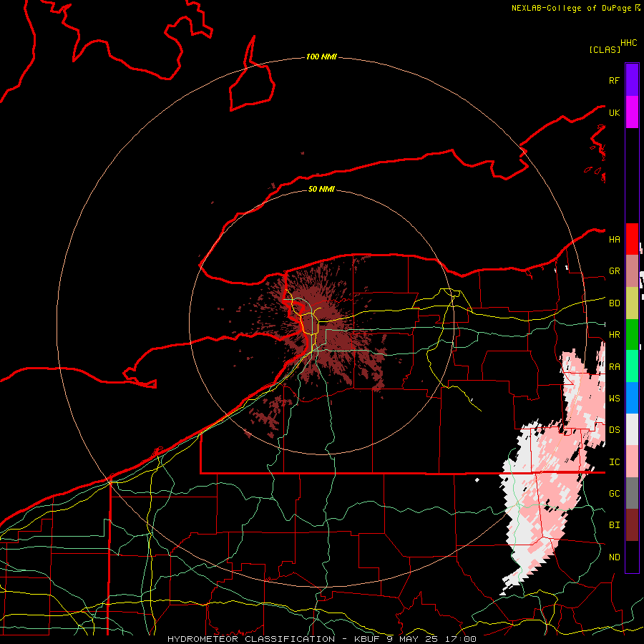The width and height of the screenshot is (644, 644).
Task: Click the BD yellow legend swatch
Action: click(632, 303)
